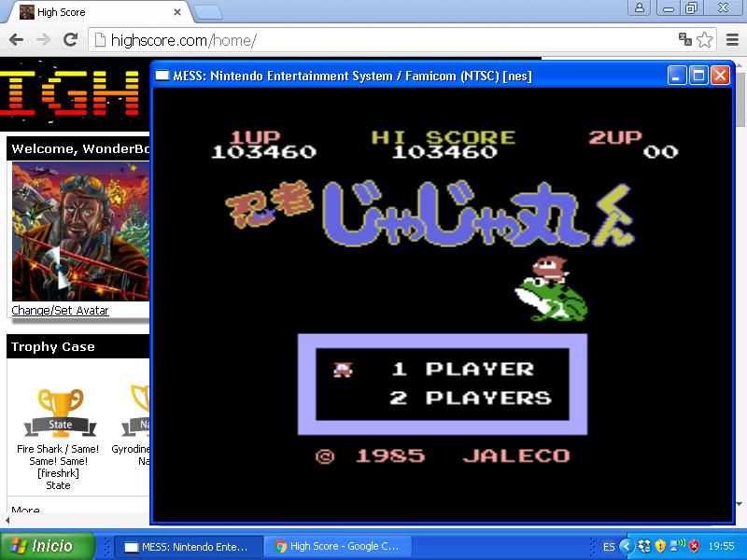The height and width of the screenshot is (560, 747).
Task: Click the yellow security shield tray icon
Action: (660, 546)
